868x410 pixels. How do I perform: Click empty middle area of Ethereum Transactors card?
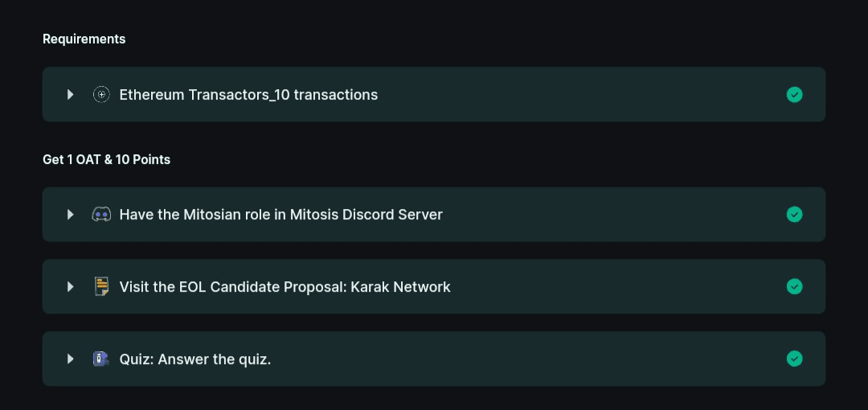(x=579, y=95)
